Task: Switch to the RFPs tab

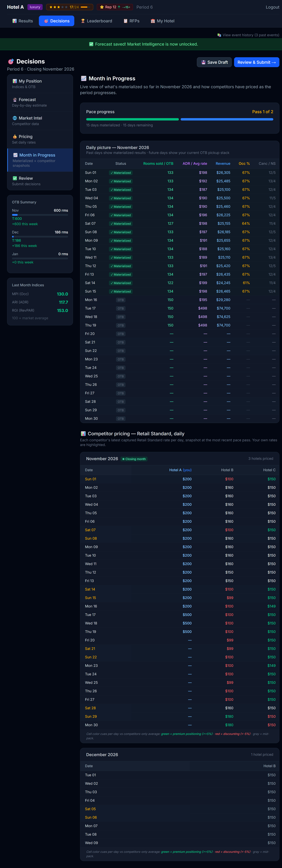Action: coord(131,21)
